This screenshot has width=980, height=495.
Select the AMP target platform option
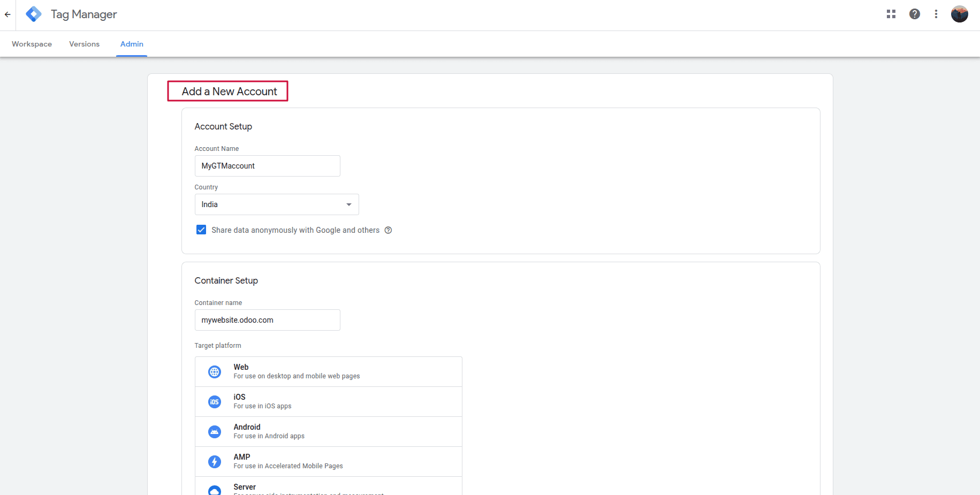[x=329, y=462]
